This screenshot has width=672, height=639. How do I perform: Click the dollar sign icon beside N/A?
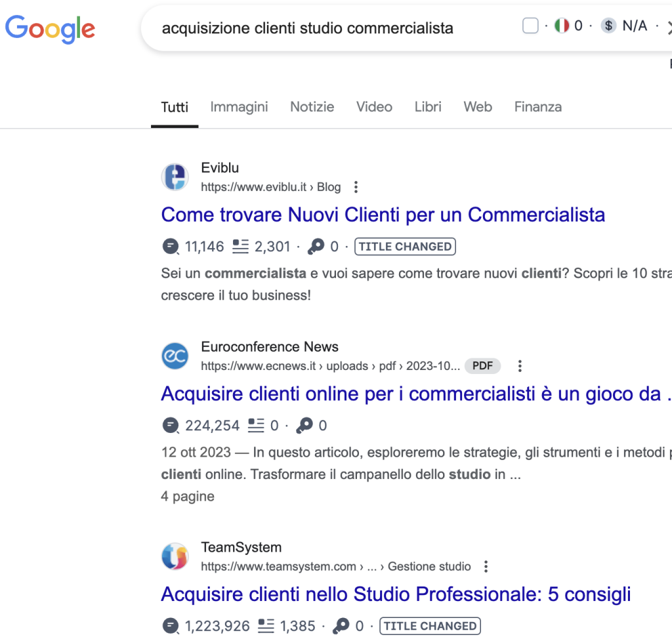608,26
